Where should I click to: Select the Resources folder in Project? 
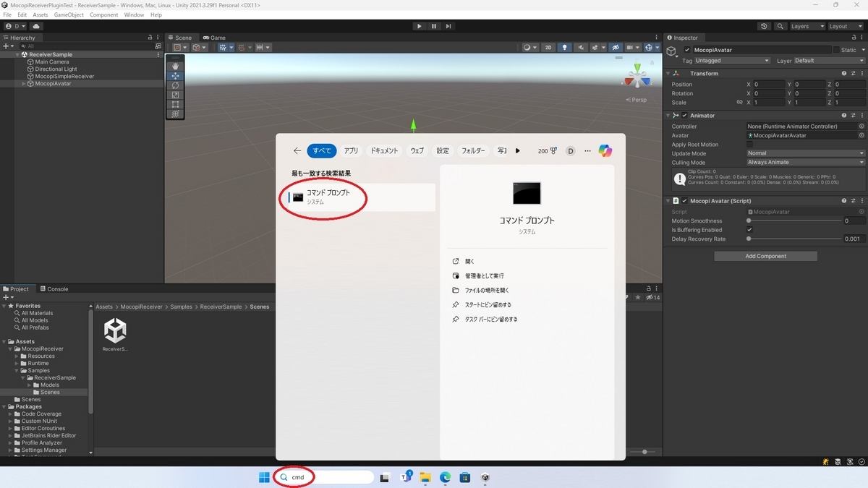(41, 356)
